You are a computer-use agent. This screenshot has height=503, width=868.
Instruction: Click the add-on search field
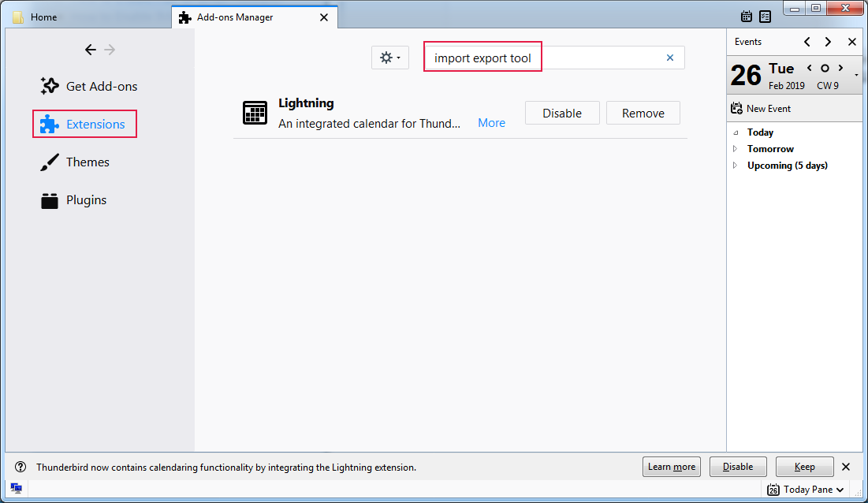pos(553,58)
